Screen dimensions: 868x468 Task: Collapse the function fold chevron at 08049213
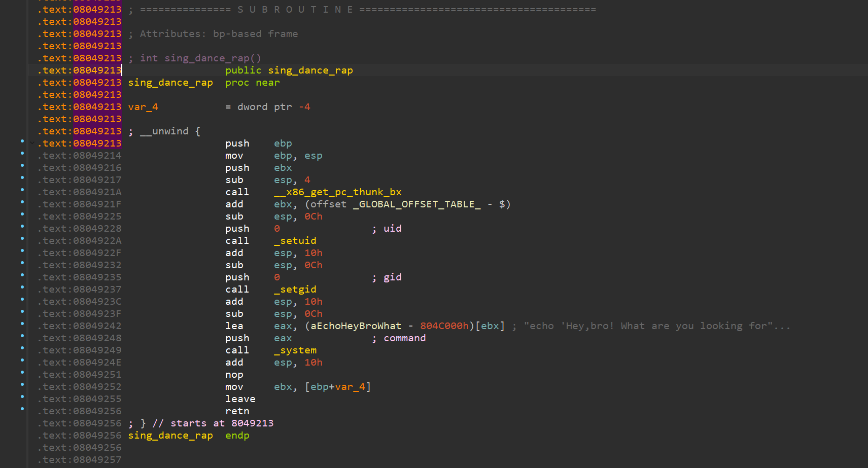pos(32,143)
